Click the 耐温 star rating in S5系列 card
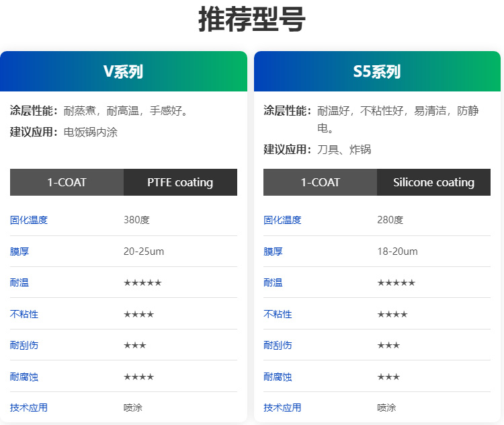The height and width of the screenshot is (425, 504). pos(396,283)
